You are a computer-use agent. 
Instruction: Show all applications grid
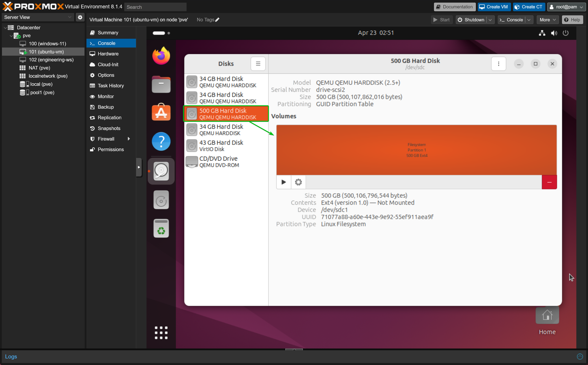(161, 333)
